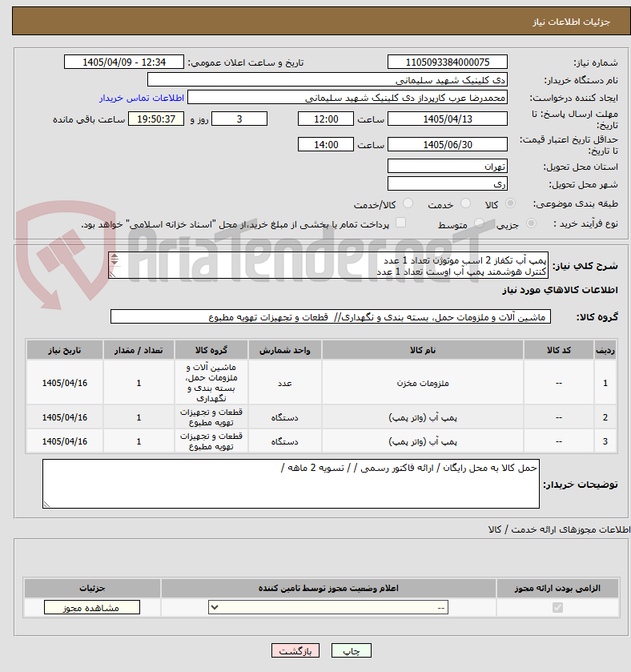Click the تاریخ نیاز column header
Screen dimensions: 631x672
click(64, 350)
